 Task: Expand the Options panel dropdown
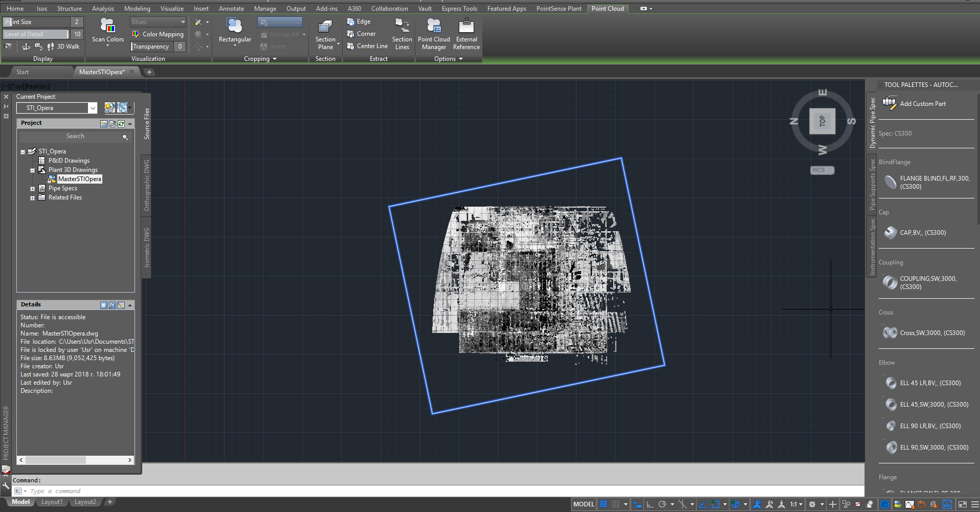pyautogui.click(x=448, y=59)
